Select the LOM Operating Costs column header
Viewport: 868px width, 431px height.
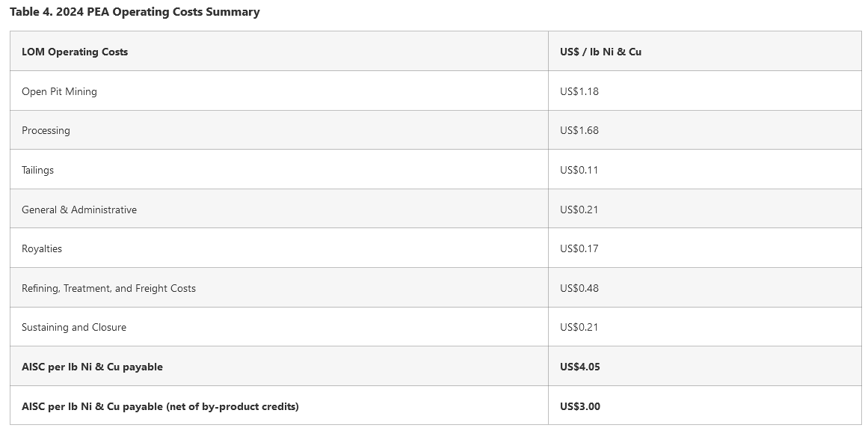pos(75,52)
